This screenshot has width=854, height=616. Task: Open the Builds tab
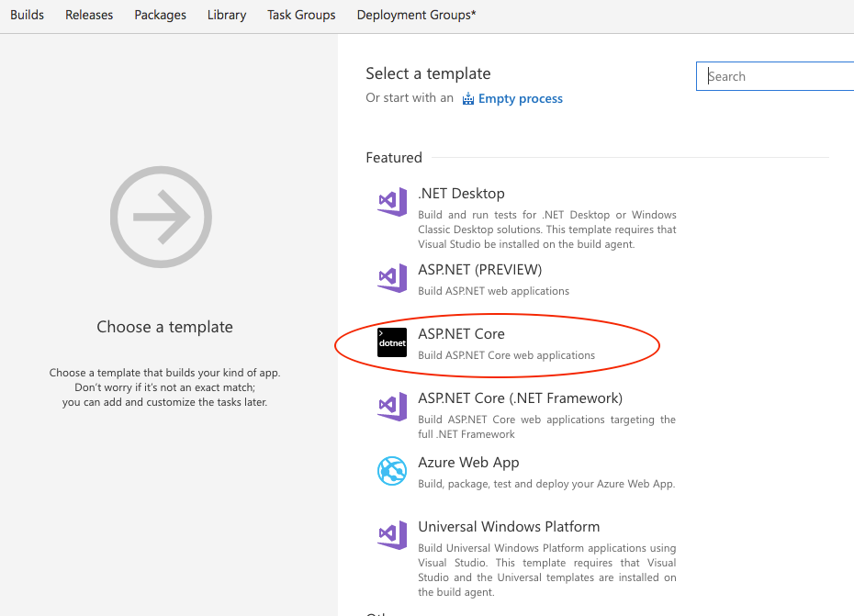pos(27,15)
